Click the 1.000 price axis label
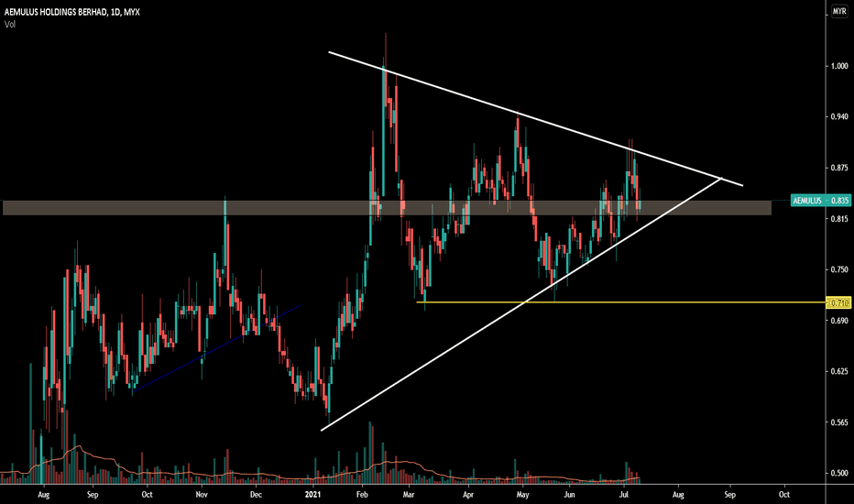The width and height of the screenshot is (854, 504). pyautogui.click(x=839, y=66)
